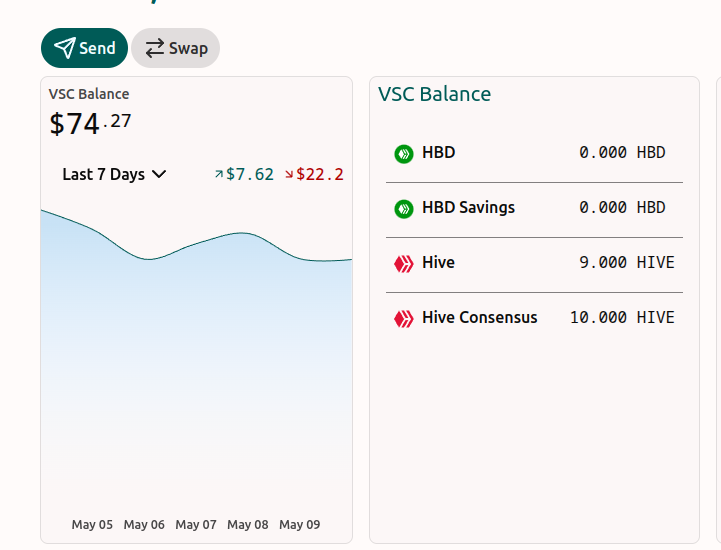721x550 pixels.
Task: Click the $74.27 balance amount
Action: pyautogui.click(x=90, y=123)
